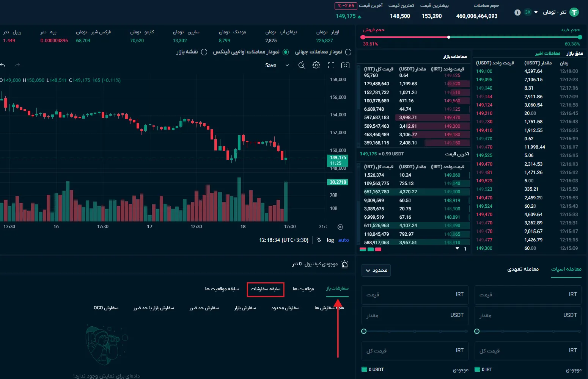Click the Save chart button
This screenshot has width=588, height=379.
click(270, 65)
